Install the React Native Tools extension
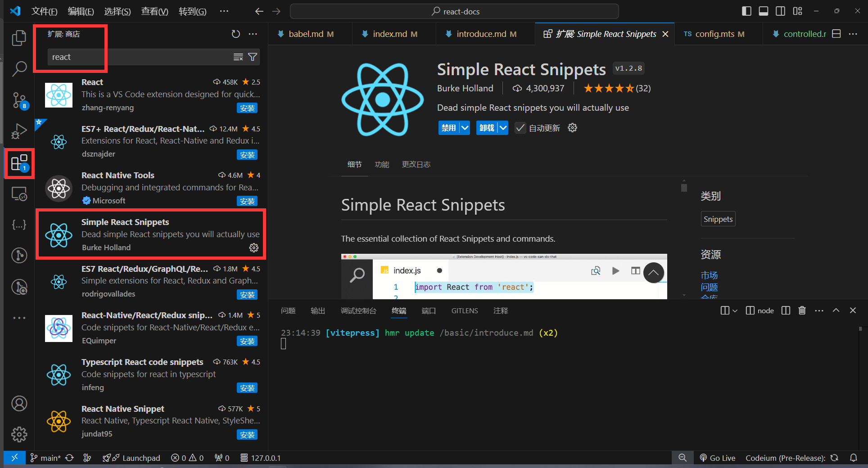Screen dimensions: 868x468 (247, 201)
